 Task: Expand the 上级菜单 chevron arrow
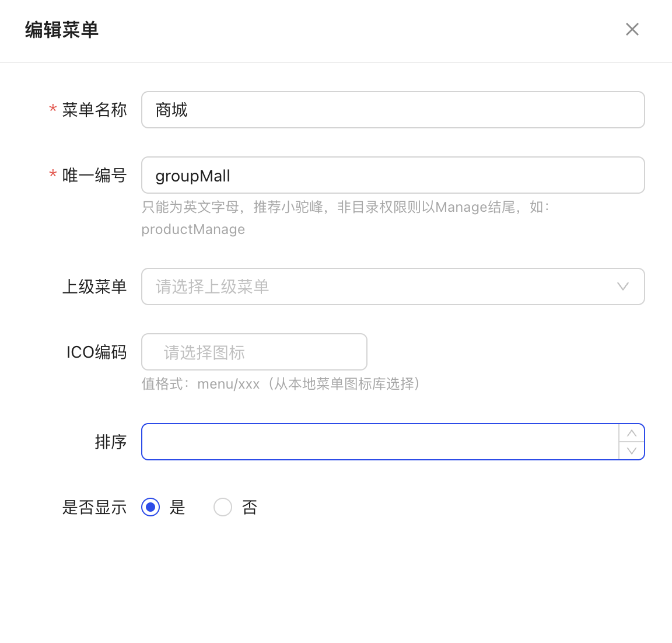623,286
